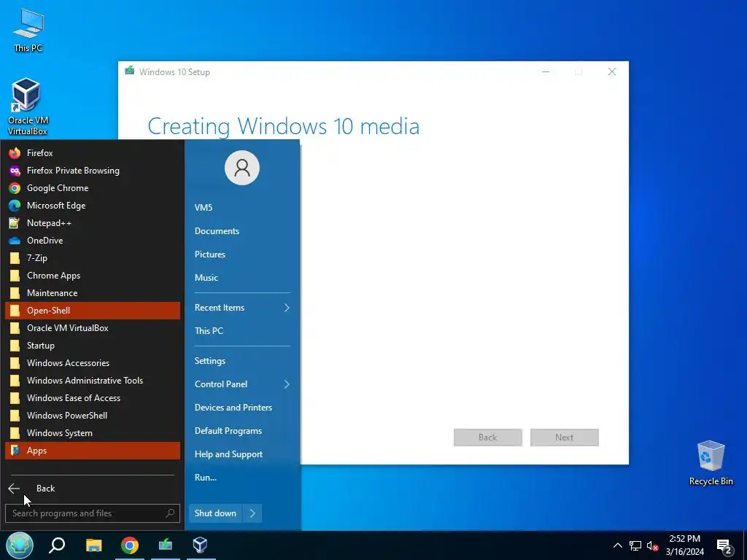Click the network tray icon
The height and width of the screenshot is (560, 747).
(x=635, y=545)
